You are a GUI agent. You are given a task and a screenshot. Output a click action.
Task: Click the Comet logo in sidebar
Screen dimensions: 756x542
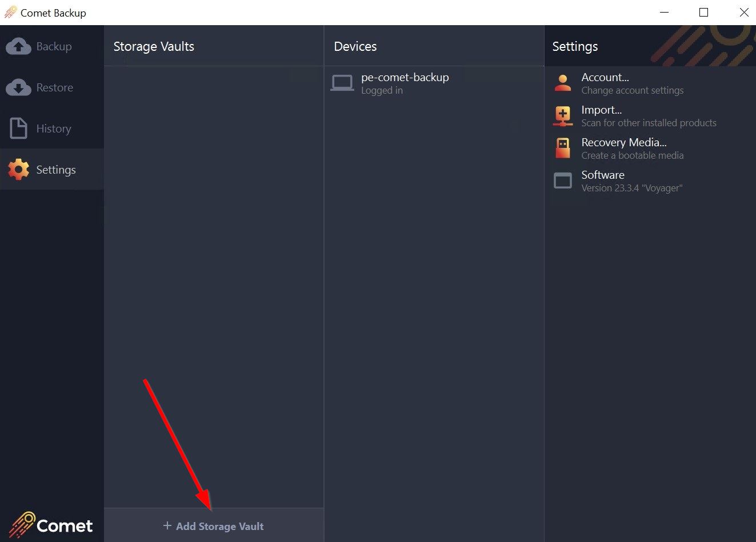(x=51, y=525)
